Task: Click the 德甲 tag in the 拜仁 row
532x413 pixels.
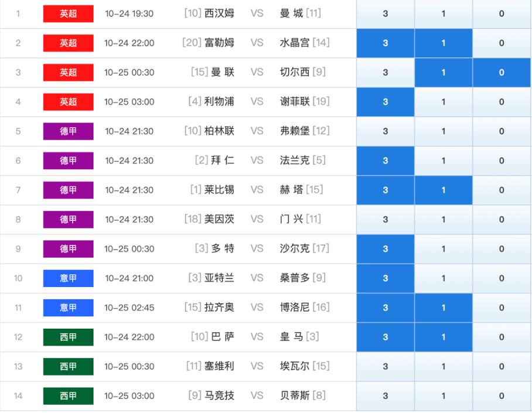Action: click(x=68, y=161)
